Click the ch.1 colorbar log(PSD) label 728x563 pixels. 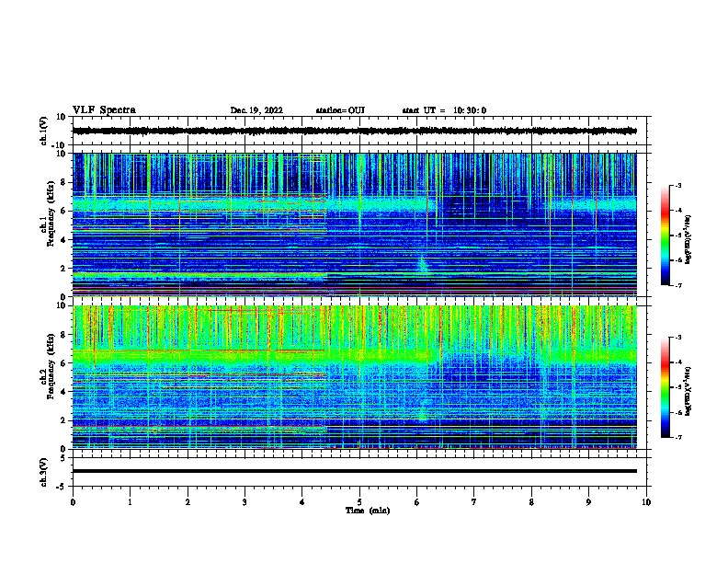tap(688, 238)
